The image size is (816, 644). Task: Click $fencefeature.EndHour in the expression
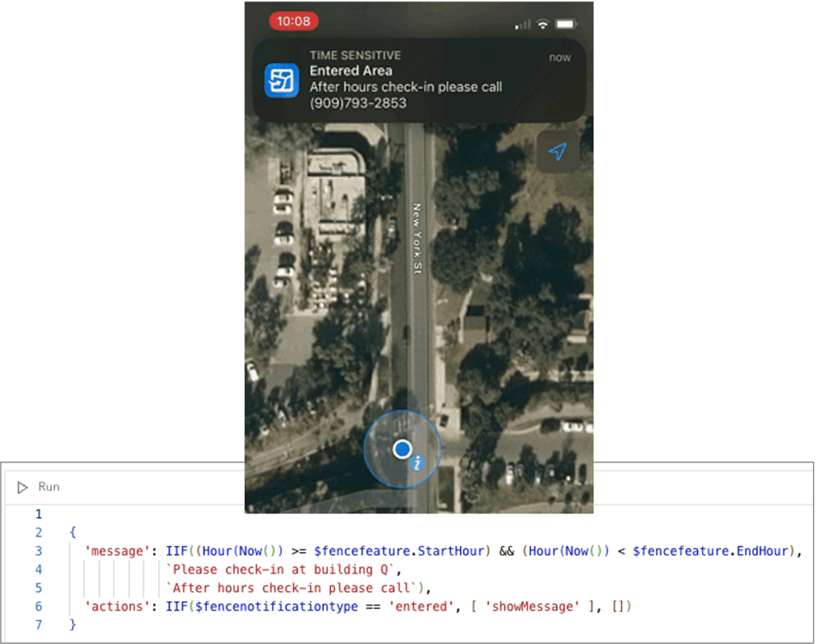[x=711, y=551]
